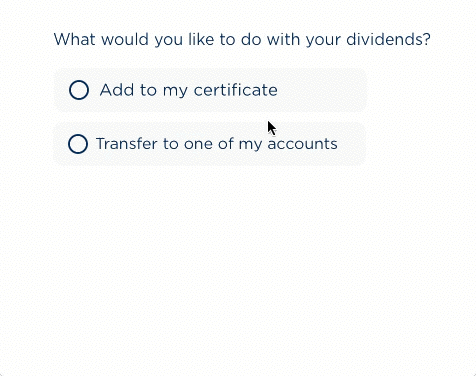This screenshot has height=376, width=476.
Task: Click the word 'accounts' in second option
Action: coord(303,144)
